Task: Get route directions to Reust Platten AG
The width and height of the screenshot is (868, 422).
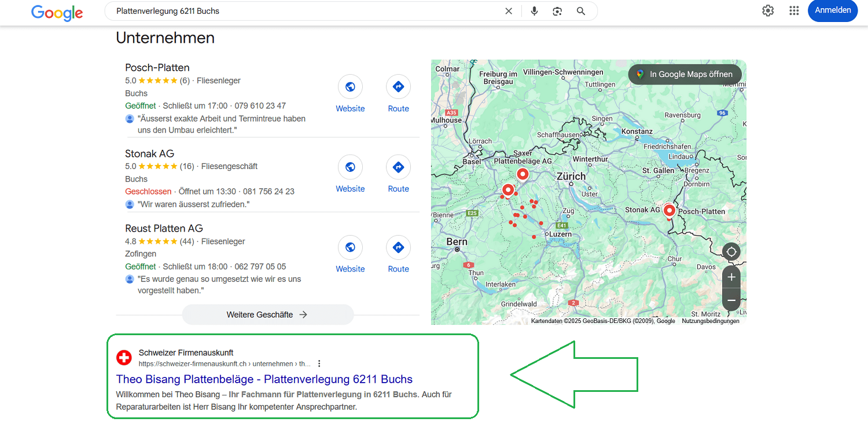Action: (398, 247)
